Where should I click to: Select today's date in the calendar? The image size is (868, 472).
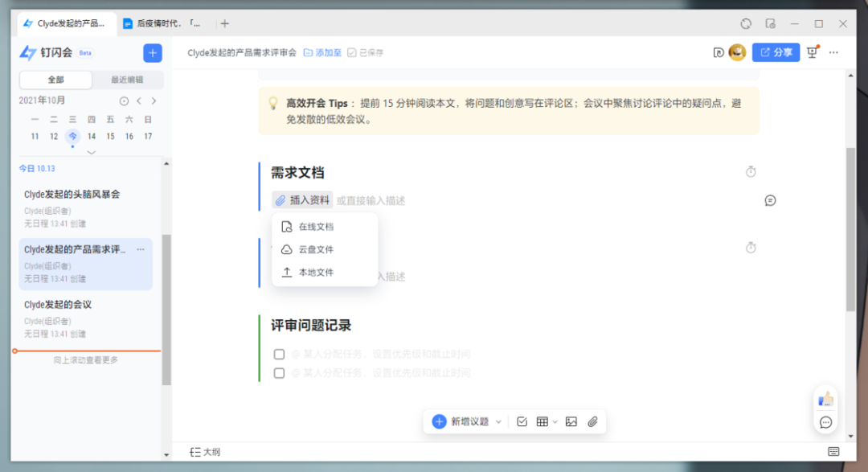tap(72, 136)
